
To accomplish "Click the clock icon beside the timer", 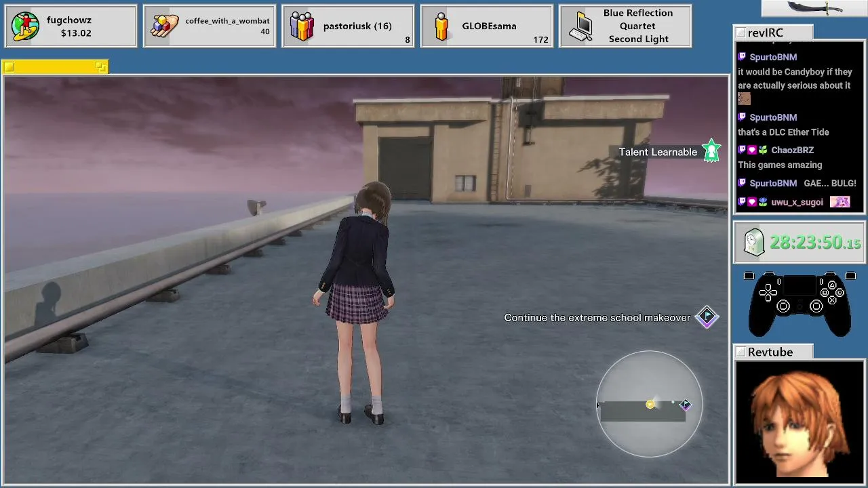I will 754,243.
